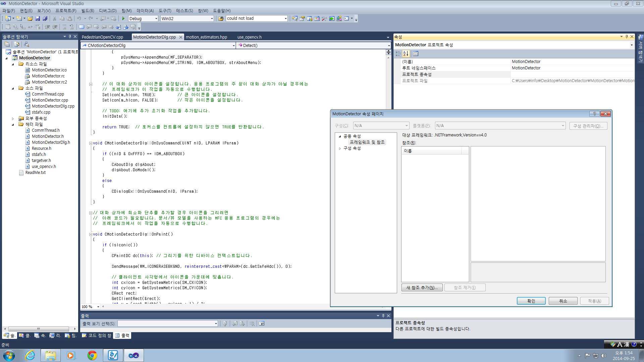Viewport: 644px width, 362px height.
Task: Open the 100% zoom level dropdown
Action: click(x=98, y=307)
